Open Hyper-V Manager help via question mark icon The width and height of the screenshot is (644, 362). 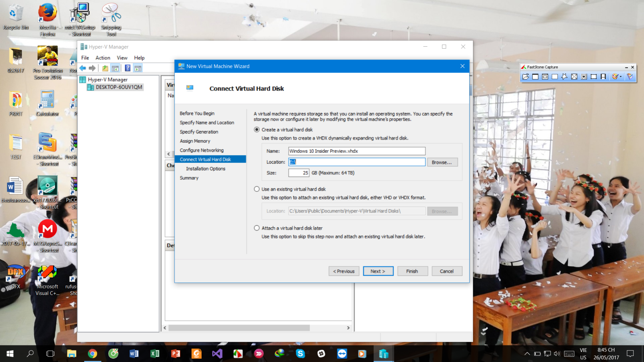[128, 67]
